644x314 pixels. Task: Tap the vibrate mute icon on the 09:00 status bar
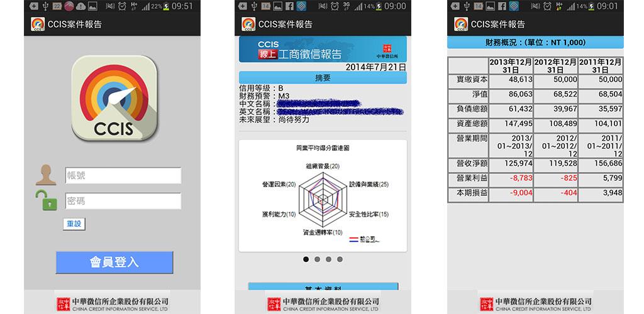[x=323, y=6]
